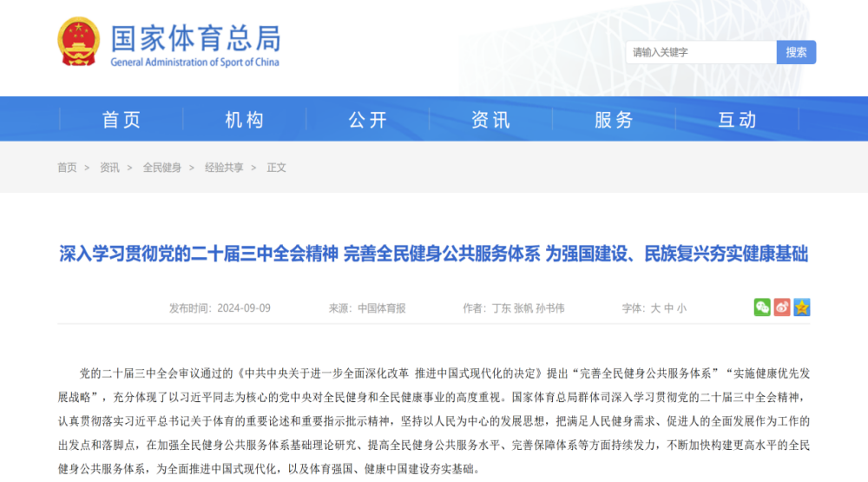This screenshot has height=482, width=868.
Task: Focus the 请输入关键字 search field
Action: tap(700, 52)
